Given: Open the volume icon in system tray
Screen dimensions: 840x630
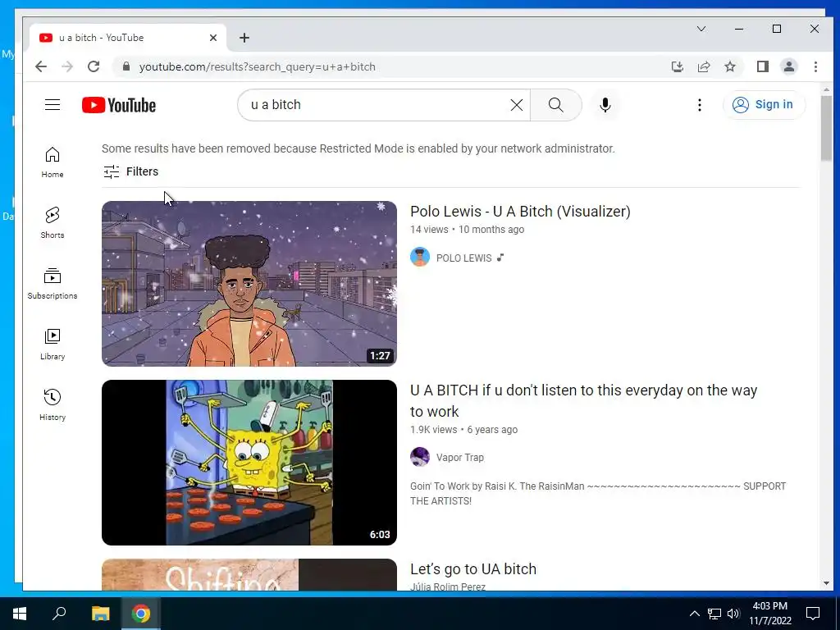Looking at the screenshot, I should coord(733,614).
